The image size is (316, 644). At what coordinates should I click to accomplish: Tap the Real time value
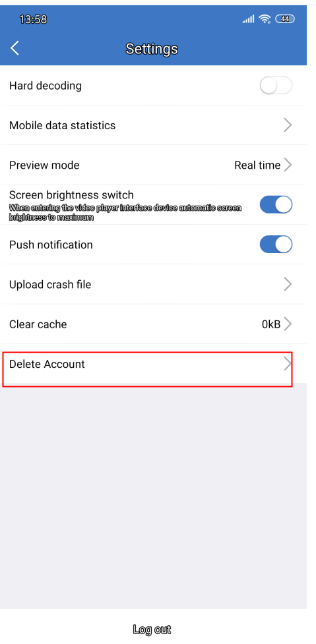coord(257,165)
